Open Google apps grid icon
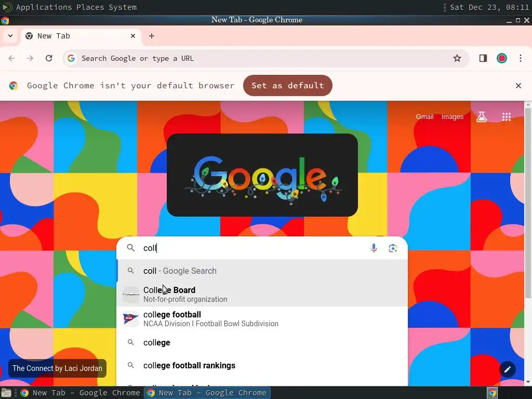The height and width of the screenshot is (399, 532). [x=506, y=117]
